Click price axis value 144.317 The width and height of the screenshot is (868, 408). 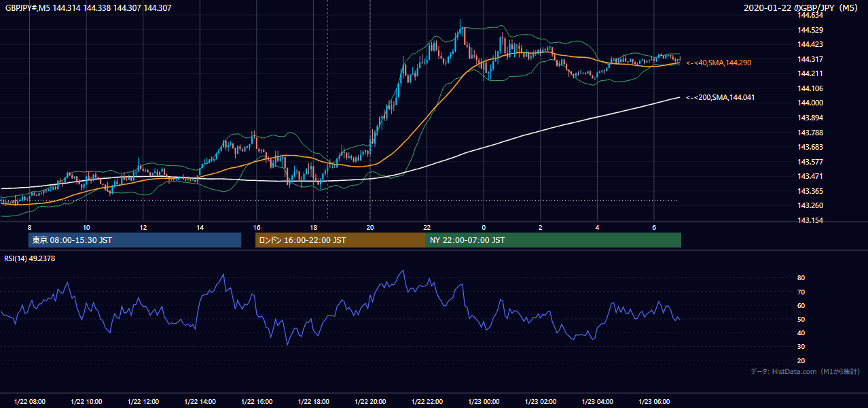pos(810,59)
